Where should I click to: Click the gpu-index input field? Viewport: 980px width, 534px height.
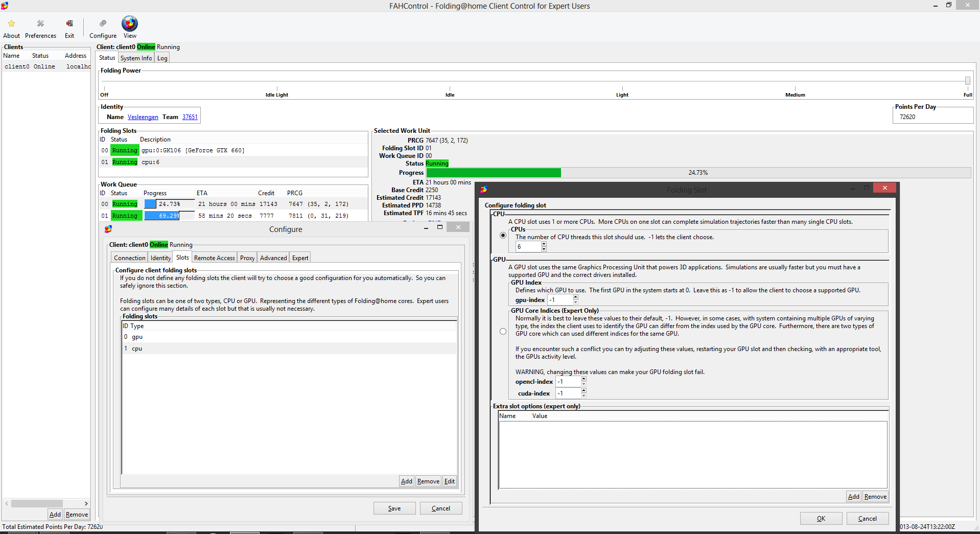coord(561,300)
